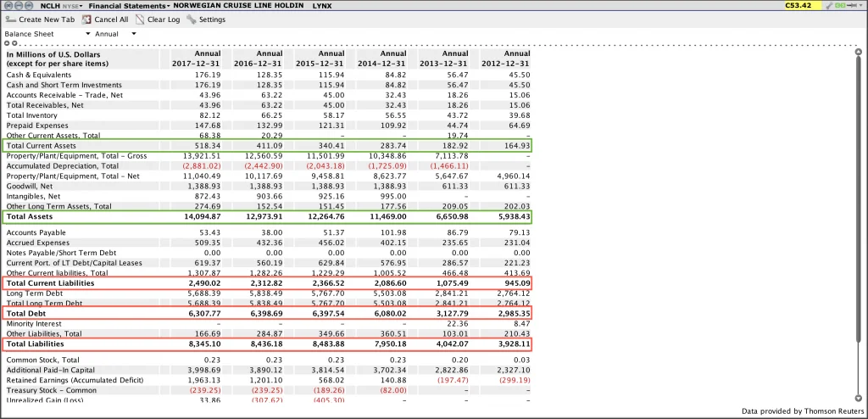Select the Annual 2013-12-31 column header

(x=444, y=59)
